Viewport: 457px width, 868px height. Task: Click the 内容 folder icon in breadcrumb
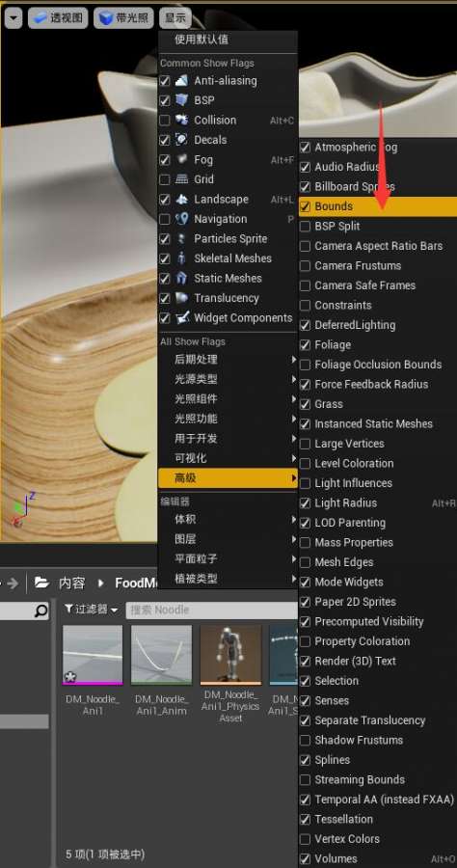click(41, 583)
